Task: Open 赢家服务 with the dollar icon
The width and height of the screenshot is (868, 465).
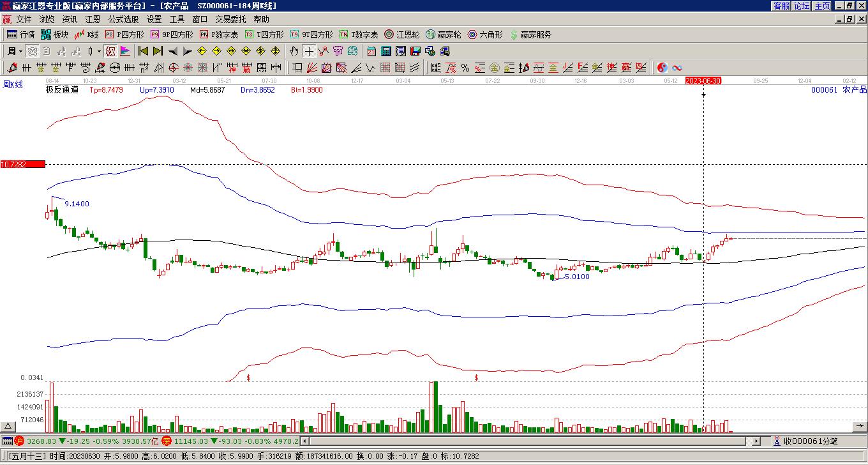Action: click(530, 34)
